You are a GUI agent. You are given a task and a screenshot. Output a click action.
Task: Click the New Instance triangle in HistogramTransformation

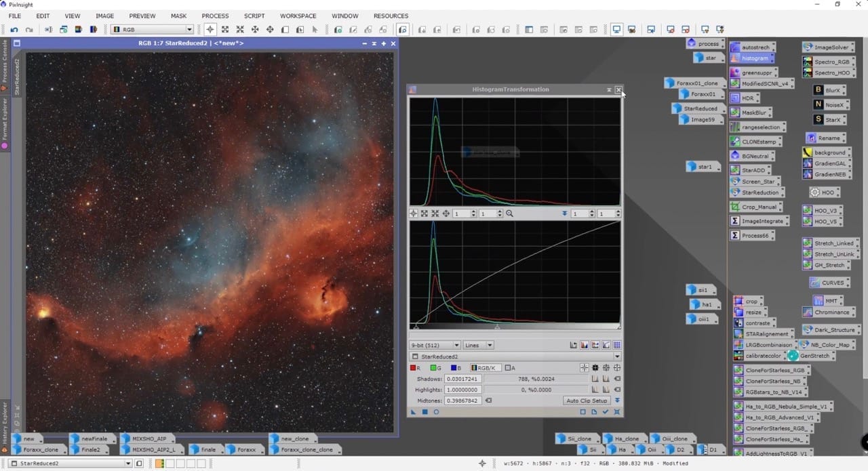pos(414,411)
